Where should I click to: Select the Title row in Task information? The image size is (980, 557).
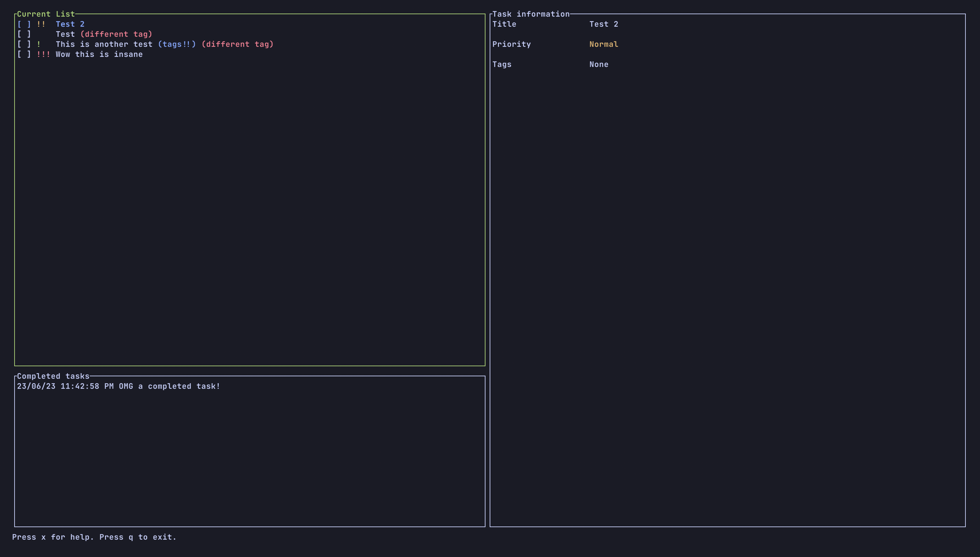click(x=505, y=24)
